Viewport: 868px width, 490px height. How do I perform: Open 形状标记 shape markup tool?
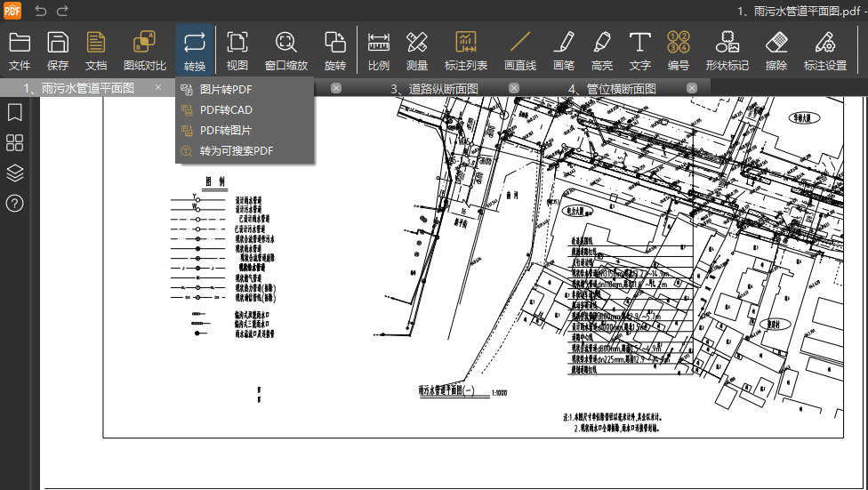(727, 50)
